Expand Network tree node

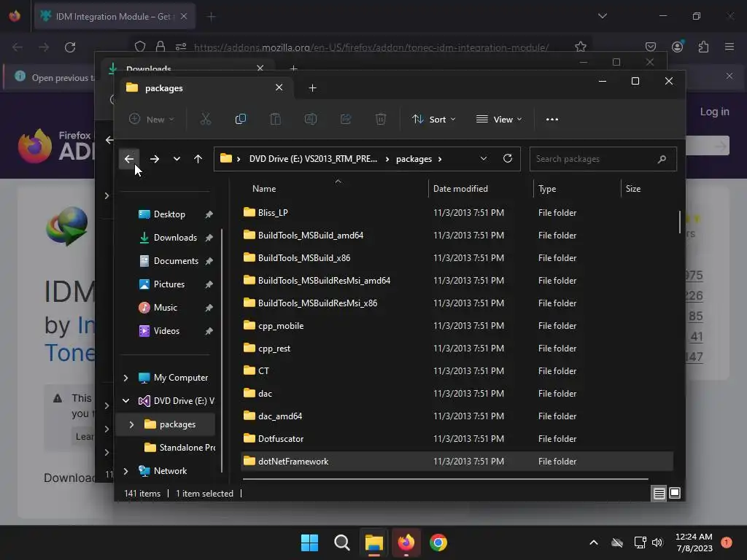[x=125, y=471]
